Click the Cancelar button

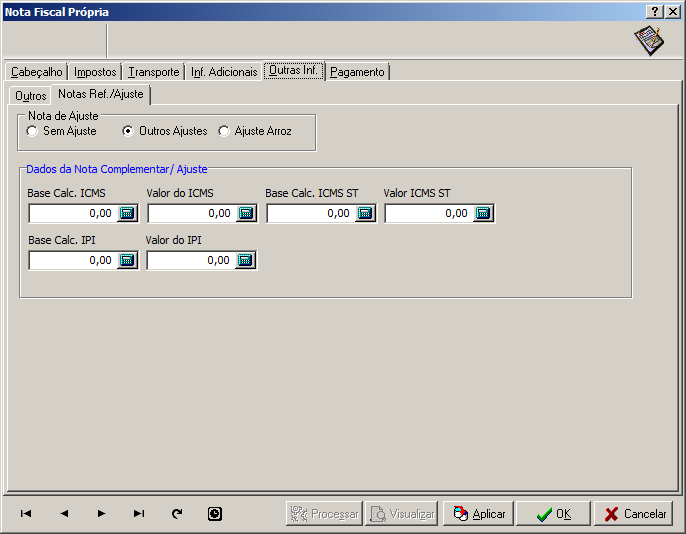coord(634,514)
